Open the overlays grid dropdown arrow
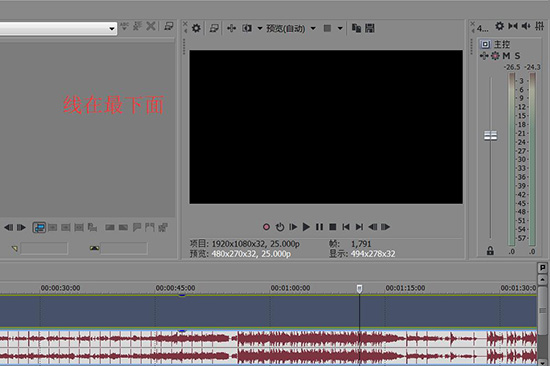This screenshot has height=366, width=550. point(340,28)
